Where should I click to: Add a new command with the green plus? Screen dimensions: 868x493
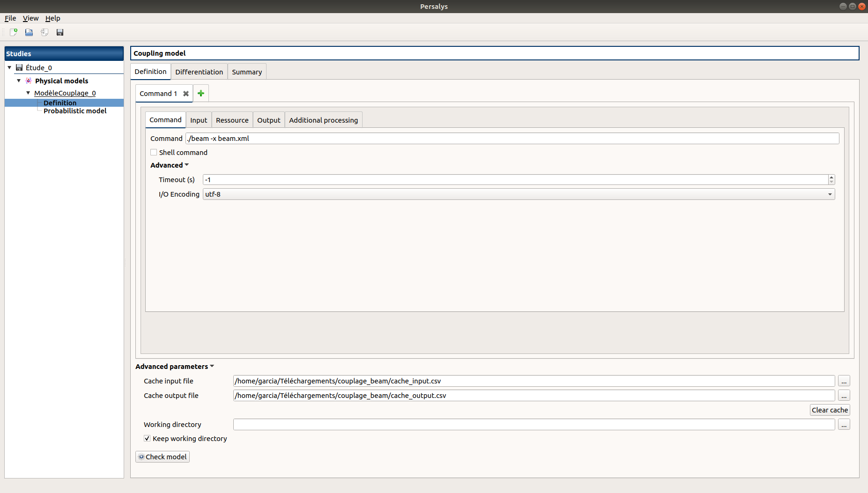(x=201, y=94)
